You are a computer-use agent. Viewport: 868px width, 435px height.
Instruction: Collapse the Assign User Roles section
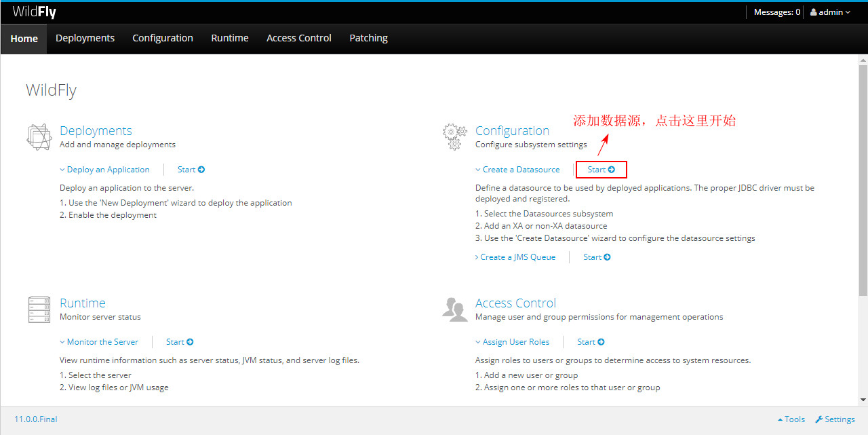(x=513, y=342)
